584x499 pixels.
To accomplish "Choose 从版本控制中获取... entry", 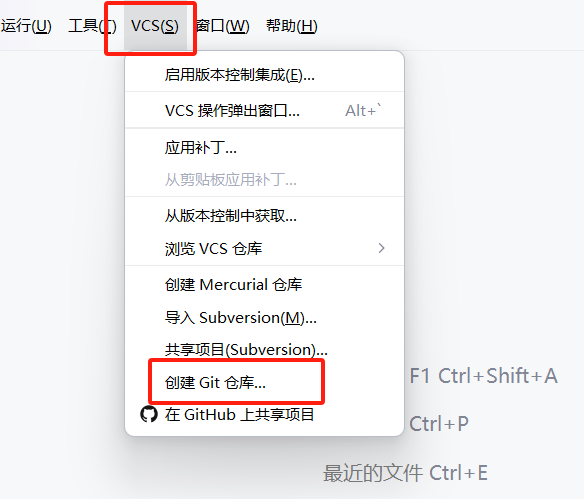I will coord(264,216).
